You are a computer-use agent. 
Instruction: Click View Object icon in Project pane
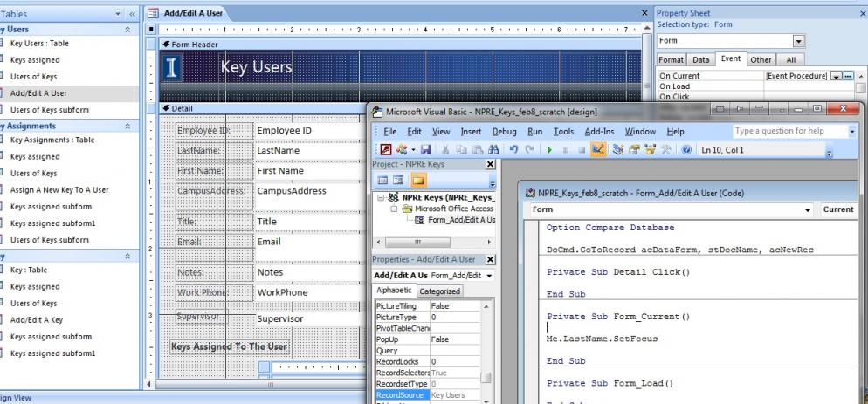point(398,181)
